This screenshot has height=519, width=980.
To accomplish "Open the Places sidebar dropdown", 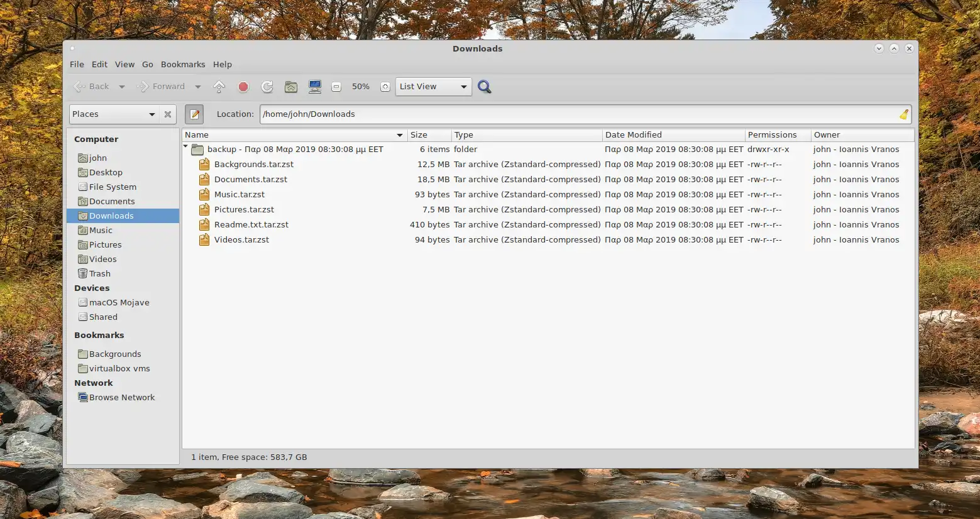I will point(114,114).
